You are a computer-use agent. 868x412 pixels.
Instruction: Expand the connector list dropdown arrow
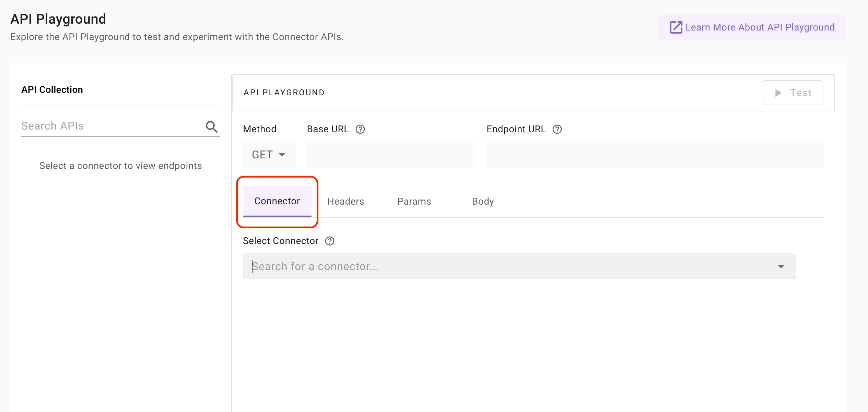click(x=781, y=266)
